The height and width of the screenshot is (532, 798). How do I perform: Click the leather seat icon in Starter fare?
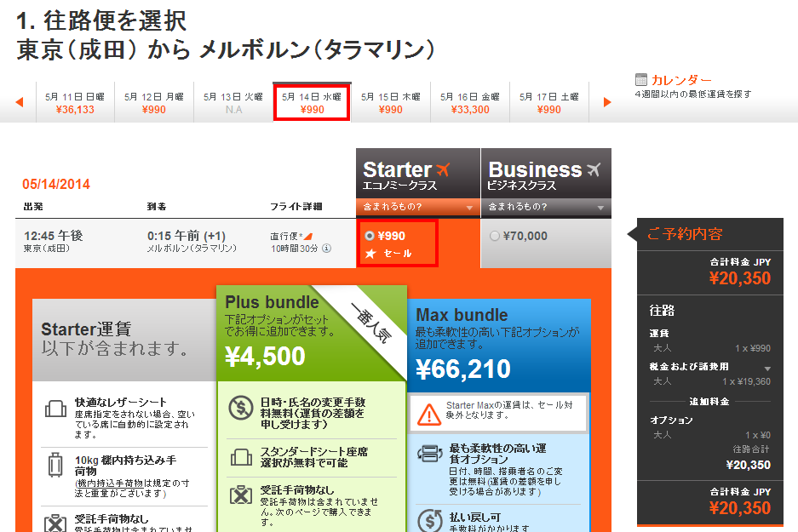[55, 408]
